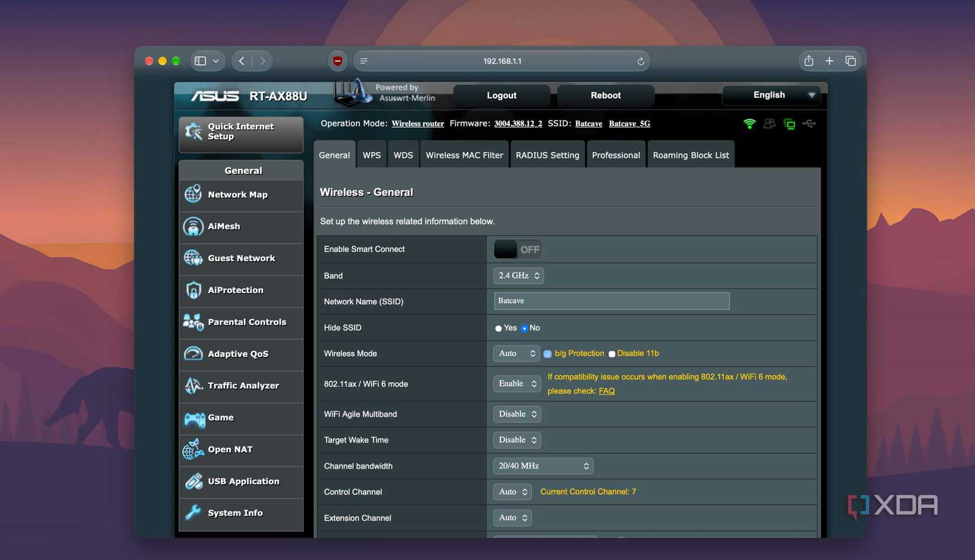Open the Channel bandwidth dropdown

pyautogui.click(x=543, y=466)
